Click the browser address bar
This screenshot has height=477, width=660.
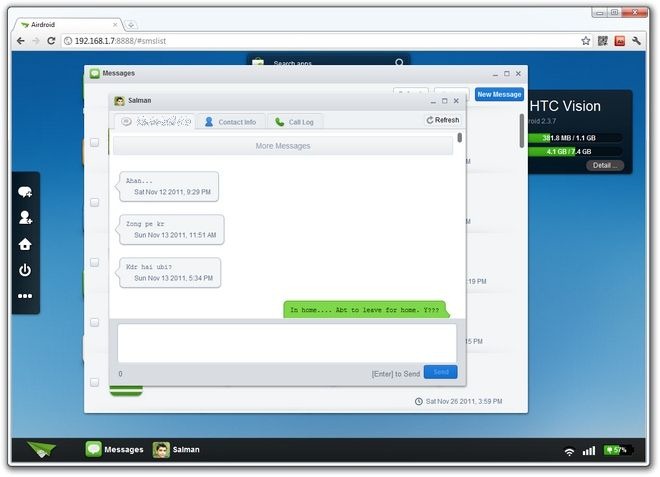(x=320, y=41)
